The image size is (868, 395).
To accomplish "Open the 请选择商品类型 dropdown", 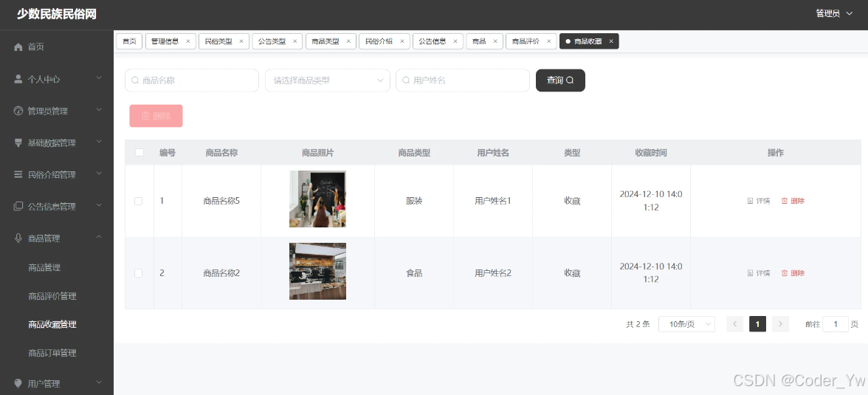I will [x=328, y=80].
